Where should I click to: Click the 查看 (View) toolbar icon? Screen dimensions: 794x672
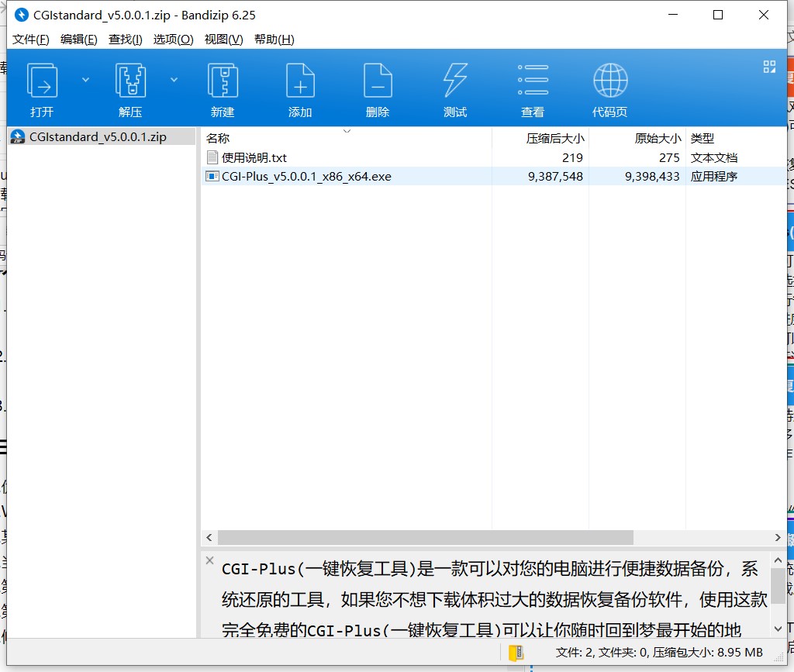click(533, 80)
